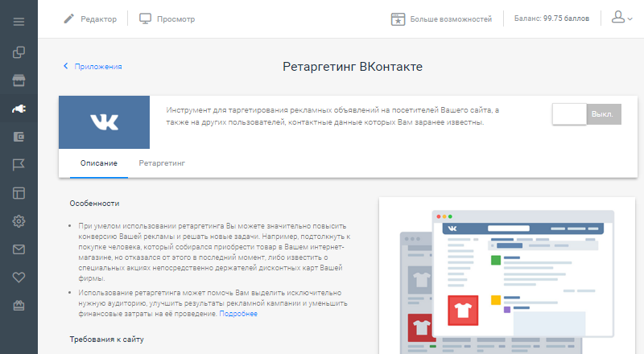Click the Баланс: 99.75 баллов label

551,19
